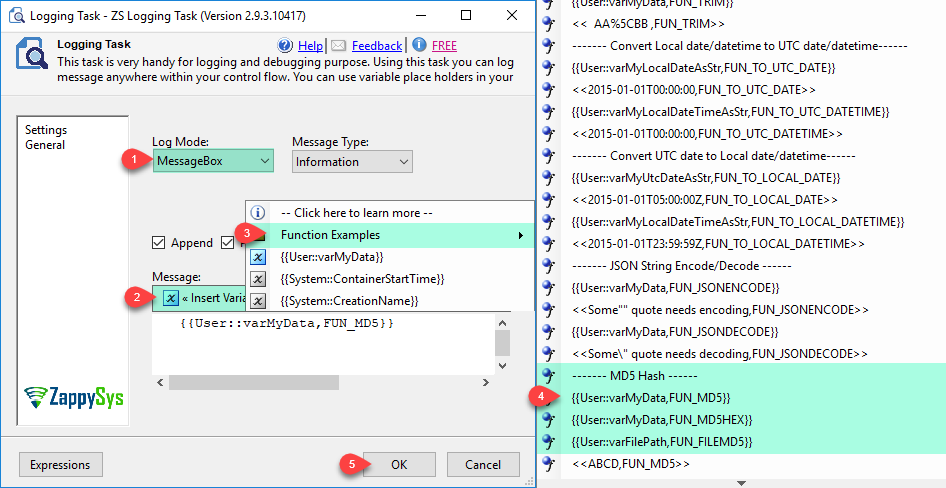Insert {{System::CreationName}} from menu
The image size is (946, 488).
tap(349, 300)
